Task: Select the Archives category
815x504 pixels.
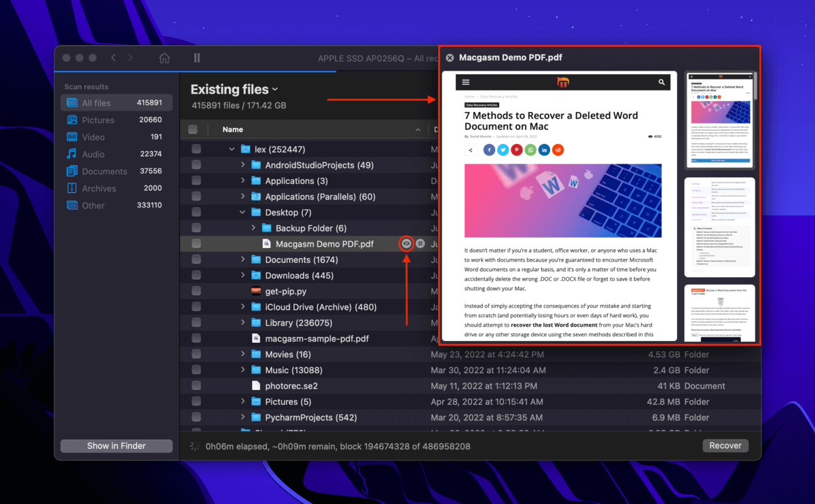Action: click(x=116, y=189)
